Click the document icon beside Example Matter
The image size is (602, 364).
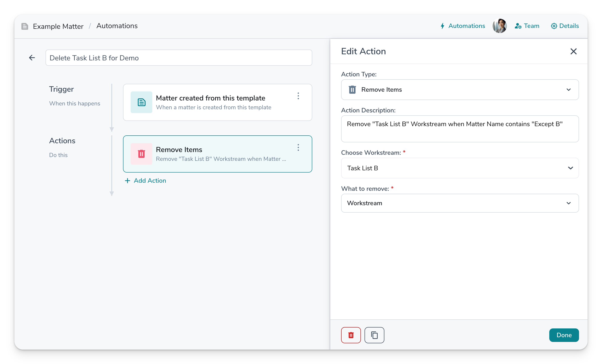point(25,26)
